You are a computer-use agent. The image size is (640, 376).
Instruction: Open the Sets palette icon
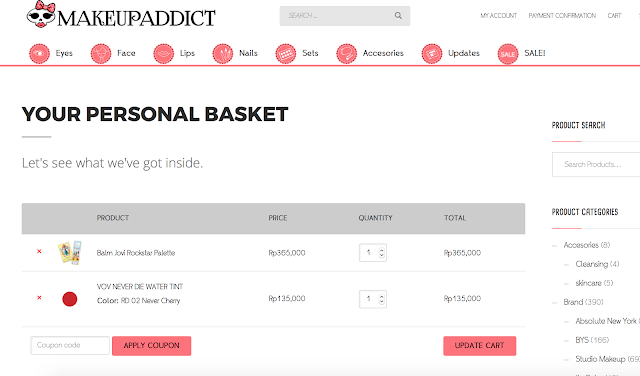(286, 53)
